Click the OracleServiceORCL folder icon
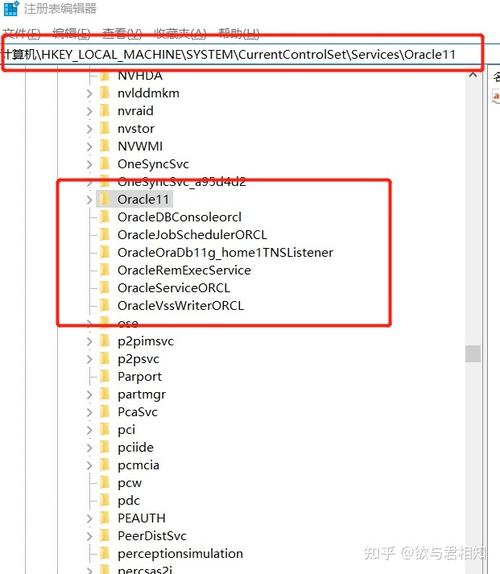Viewport: 500px width, 574px height. (105, 288)
